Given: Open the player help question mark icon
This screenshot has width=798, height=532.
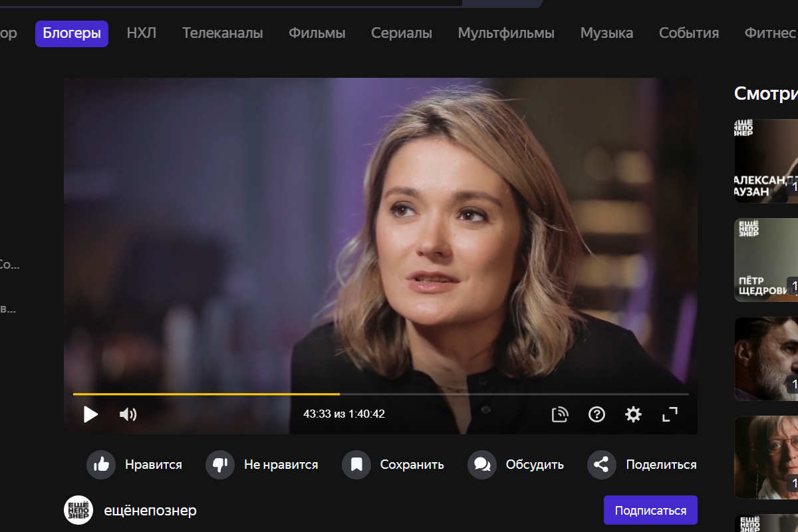Looking at the screenshot, I should tap(597, 415).
